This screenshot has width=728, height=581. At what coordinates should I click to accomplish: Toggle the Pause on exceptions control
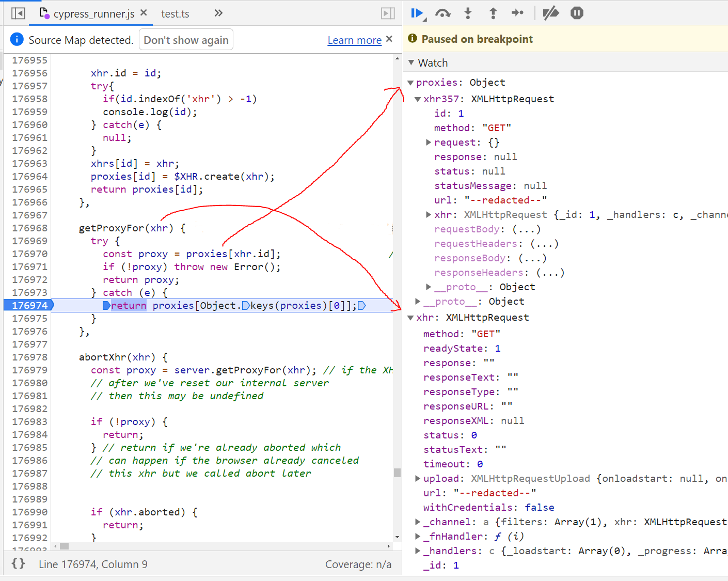pos(576,13)
